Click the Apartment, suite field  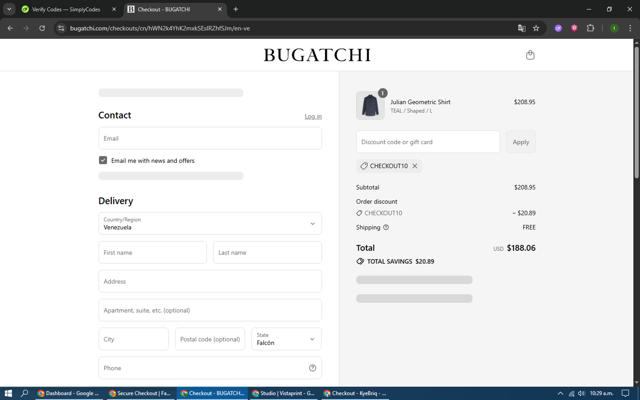[210, 310]
